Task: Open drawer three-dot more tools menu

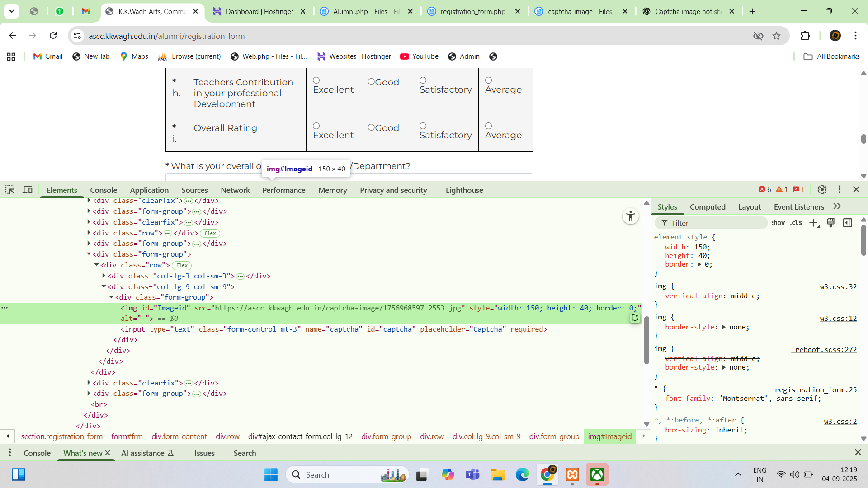Action: tap(9, 453)
